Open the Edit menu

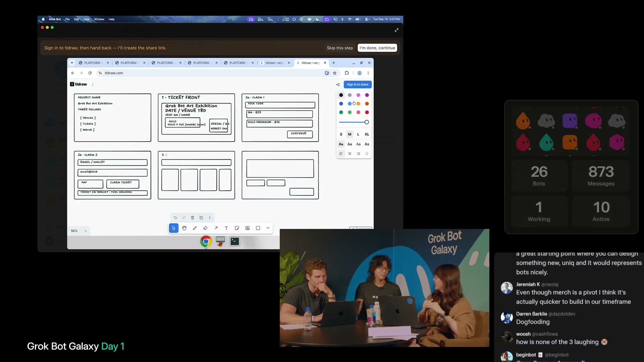point(77,19)
